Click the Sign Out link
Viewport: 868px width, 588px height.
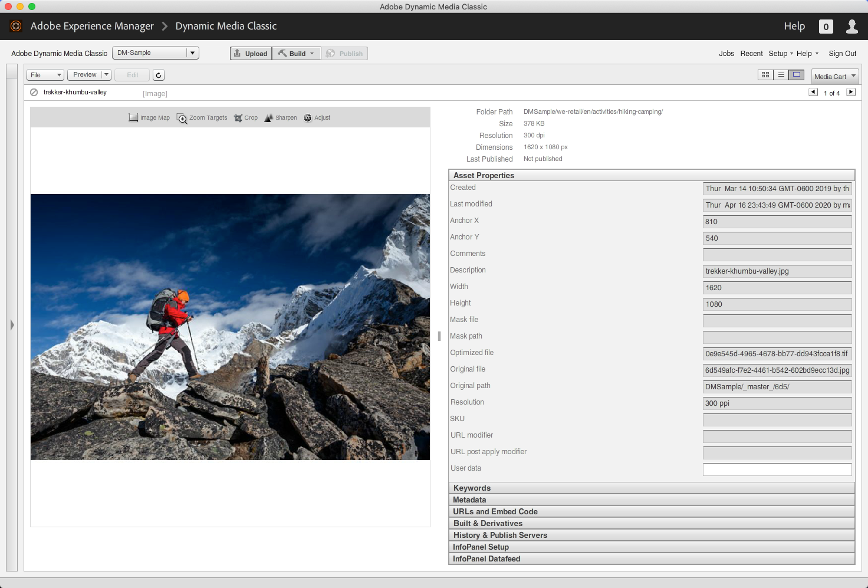(x=842, y=54)
